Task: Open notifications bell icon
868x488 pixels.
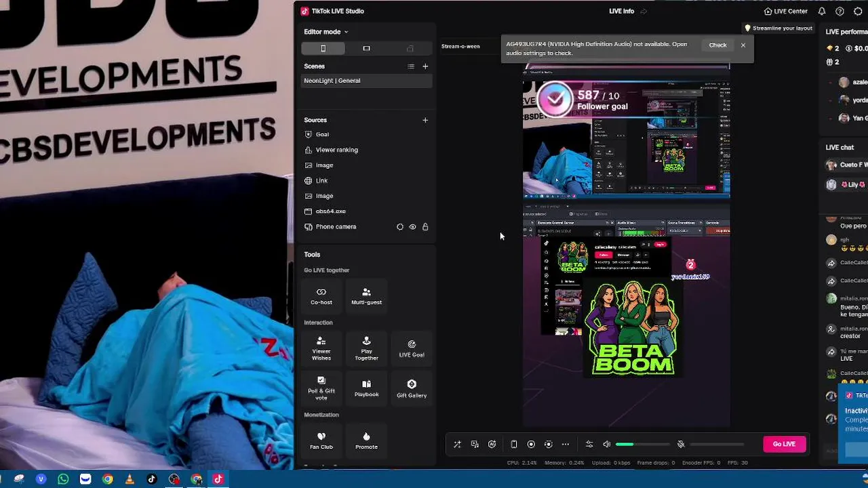Action: [822, 11]
